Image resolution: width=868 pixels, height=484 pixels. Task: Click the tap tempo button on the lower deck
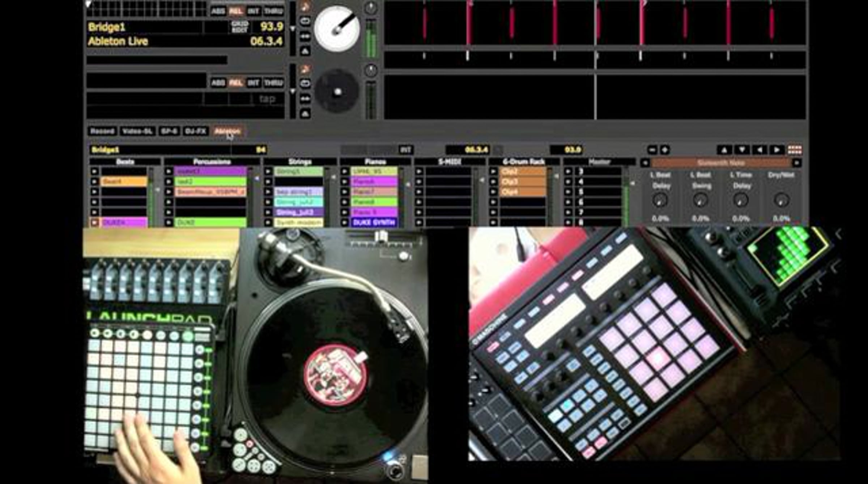pos(267,99)
